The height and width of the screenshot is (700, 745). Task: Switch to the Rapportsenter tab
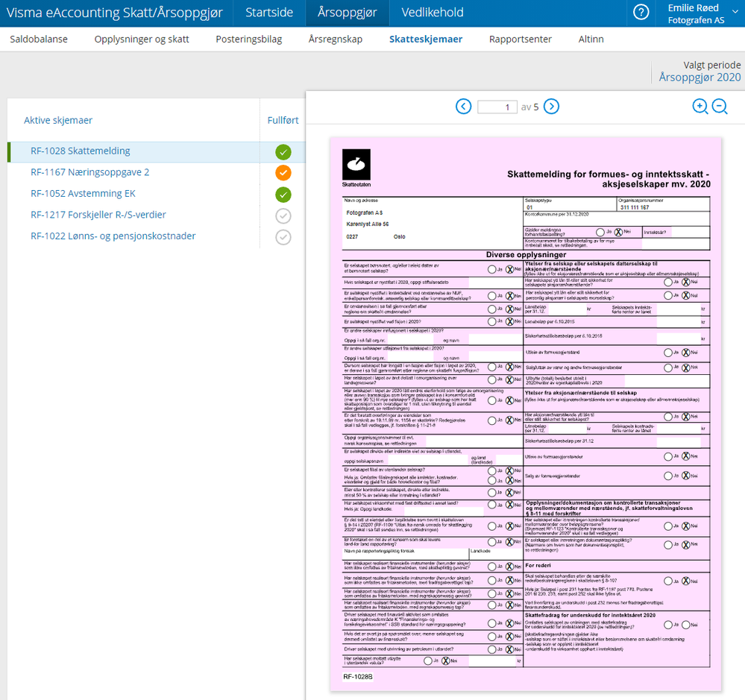coord(521,39)
